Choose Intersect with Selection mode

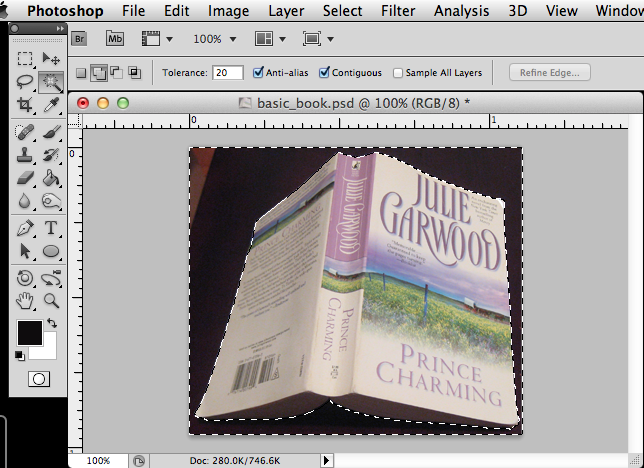click(x=134, y=73)
